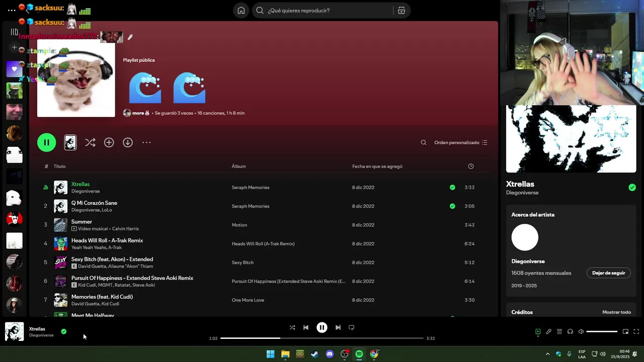Toggle saved check on Xtrellas row
The height and width of the screenshot is (362, 644).
pyautogui.click(x=452, y=188)
